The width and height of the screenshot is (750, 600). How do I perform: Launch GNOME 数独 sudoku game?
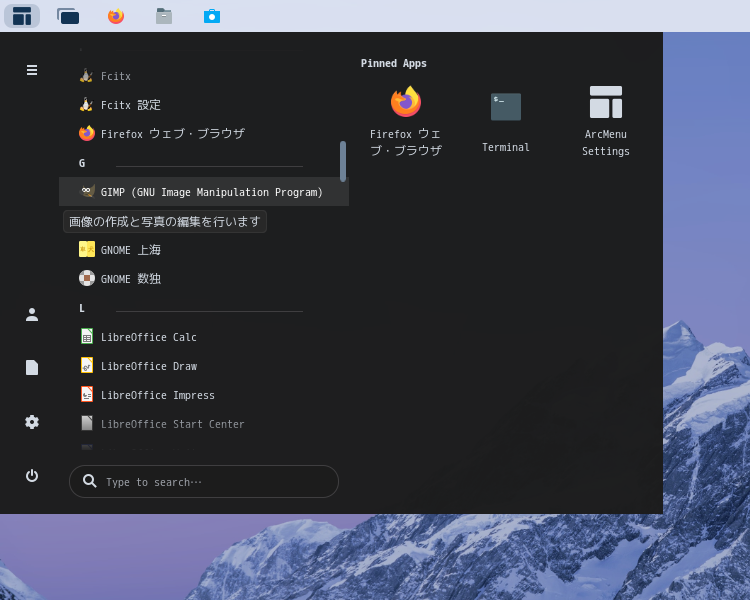tap(203, 278)
